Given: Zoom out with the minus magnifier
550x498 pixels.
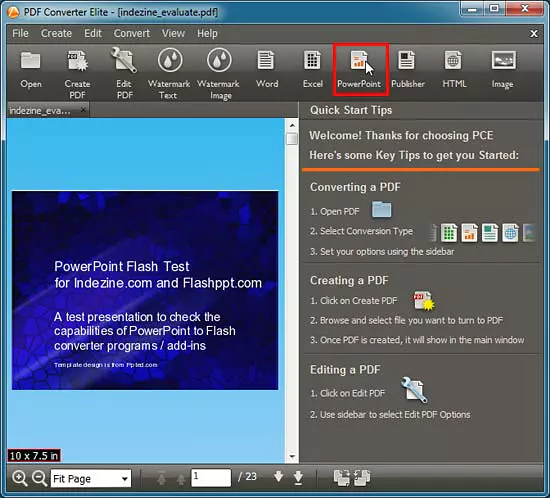Looking at the screenshot, I should (39, 478).
